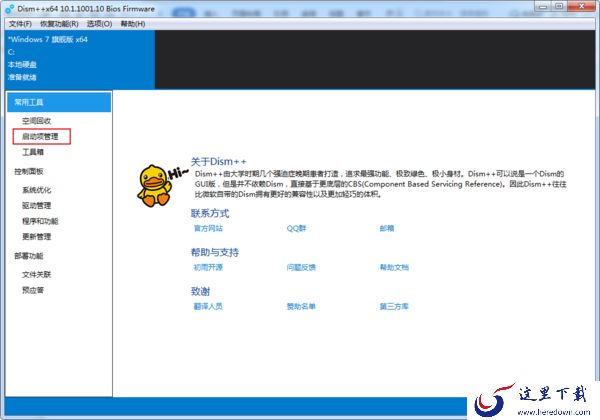Click the 第三方库 link
Viewport: 600px width, 420px height.
click(394, 306)
